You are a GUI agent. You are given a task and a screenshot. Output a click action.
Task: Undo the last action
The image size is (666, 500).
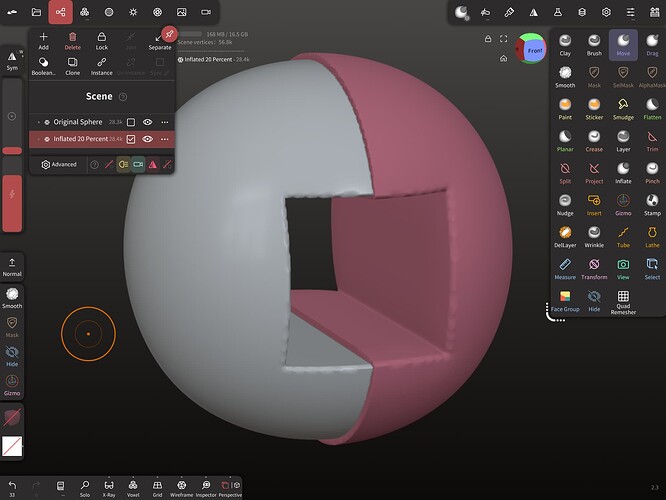[x=12, y=488]
